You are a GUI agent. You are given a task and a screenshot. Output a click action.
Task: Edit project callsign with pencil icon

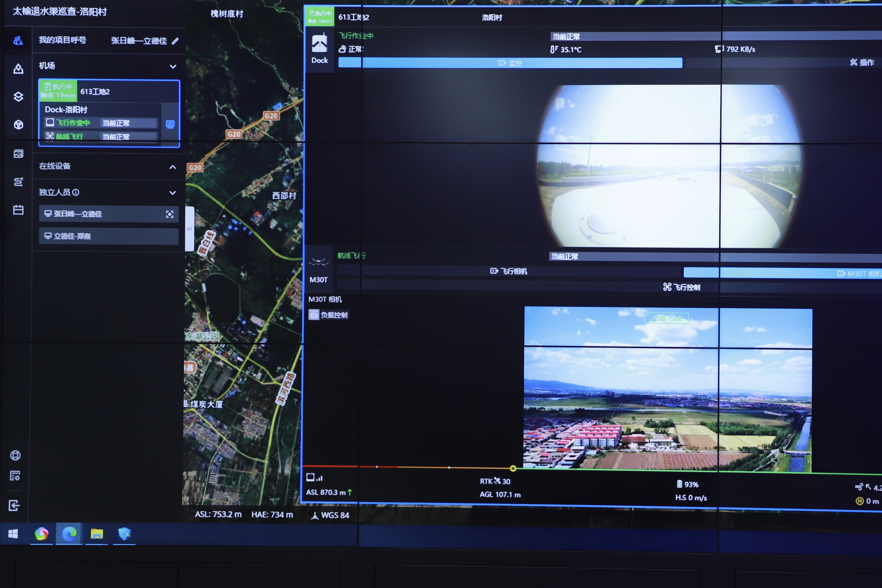175,41
